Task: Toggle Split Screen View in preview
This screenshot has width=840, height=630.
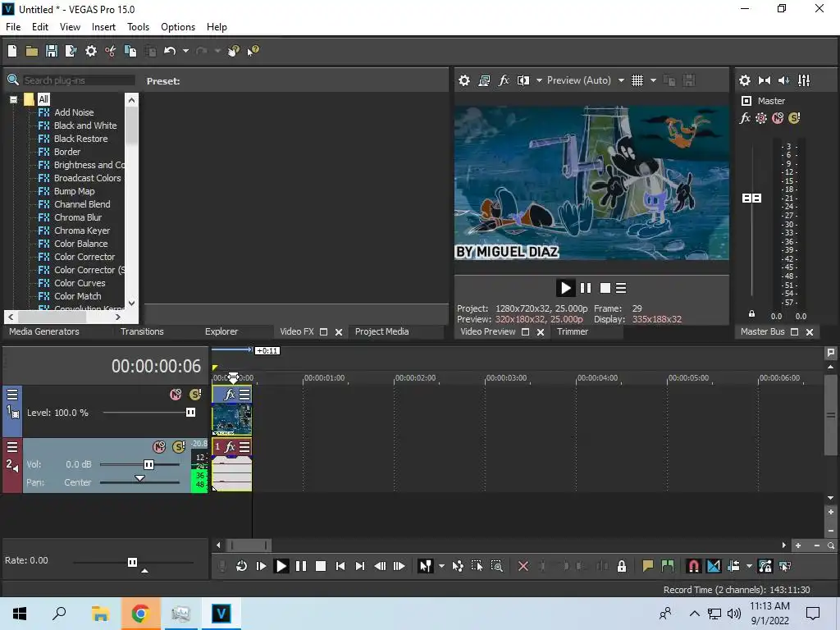Action: [523, 80]
